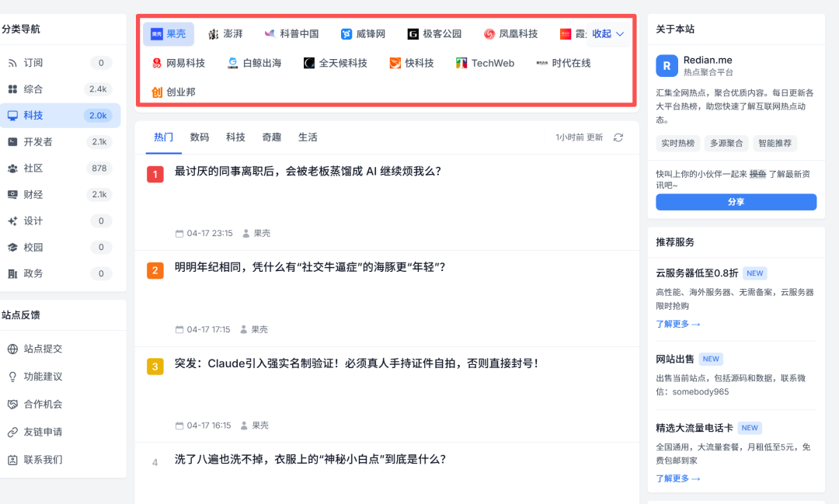Choose 全天候科技 source
The height and width of the screenshot is (504, 839).
[x=336, y=63]
